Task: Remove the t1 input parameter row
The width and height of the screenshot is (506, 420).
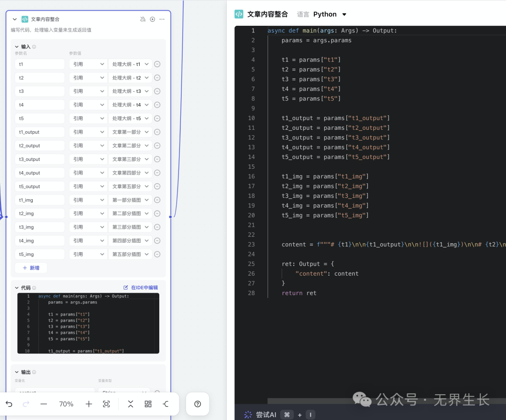Action: point(157,64)
